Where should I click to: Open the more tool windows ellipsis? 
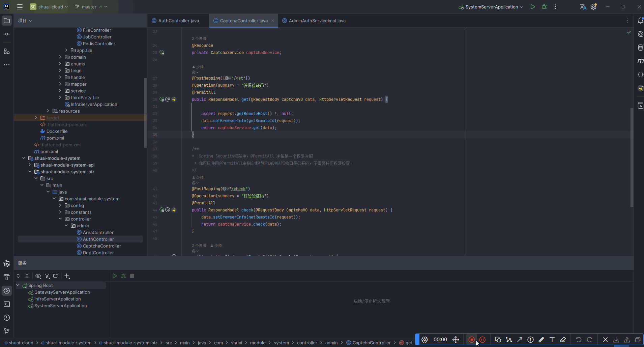coord(7,65)
